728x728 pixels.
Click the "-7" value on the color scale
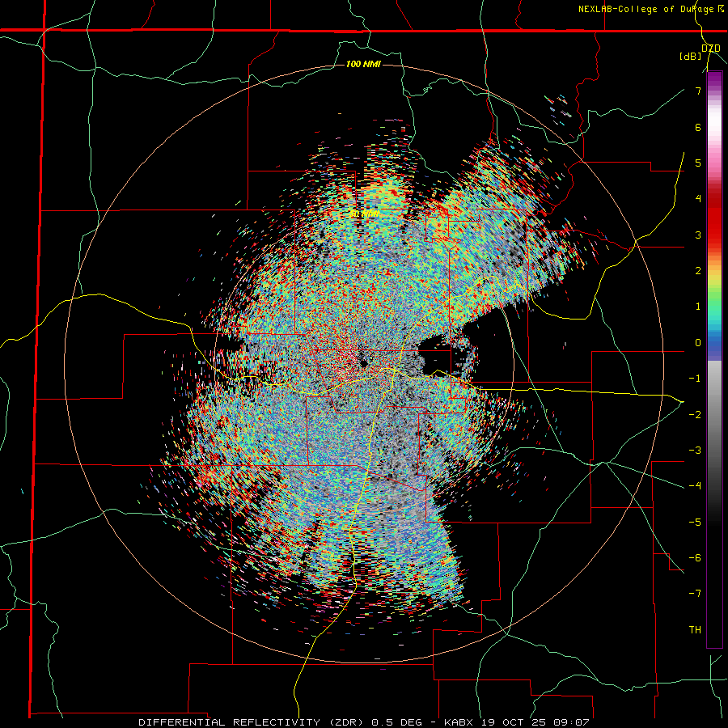point(695,594)
